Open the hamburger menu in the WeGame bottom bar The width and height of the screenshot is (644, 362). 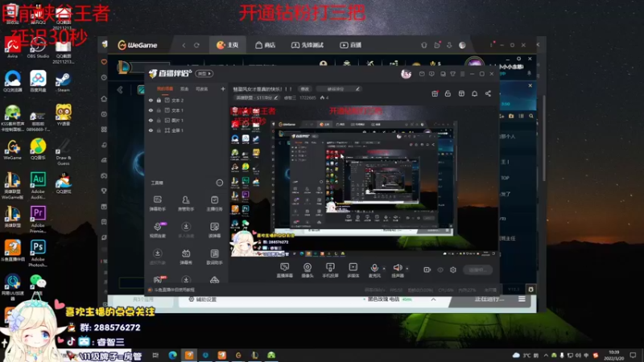point(522,299)
